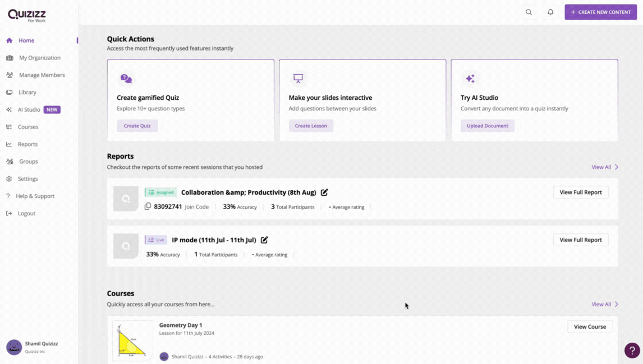The height and width of the screenshot is (364, 643).
Task: Copy join code 83092741
Action: [x=148, y=206]
